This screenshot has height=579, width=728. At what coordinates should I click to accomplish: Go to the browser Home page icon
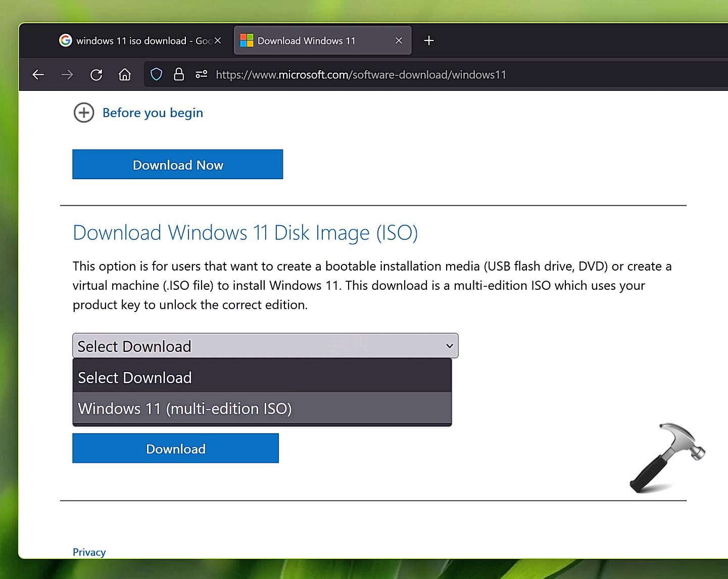(125, 75)
